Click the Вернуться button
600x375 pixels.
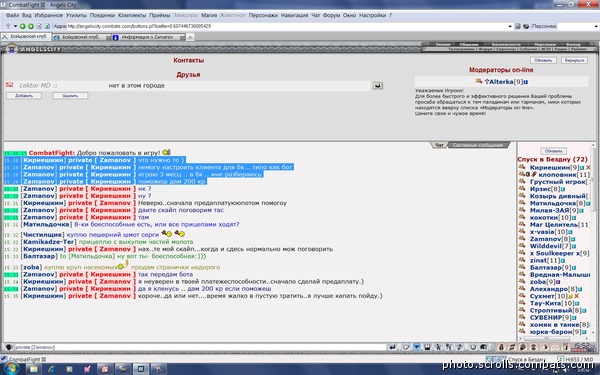pos(574,60)
